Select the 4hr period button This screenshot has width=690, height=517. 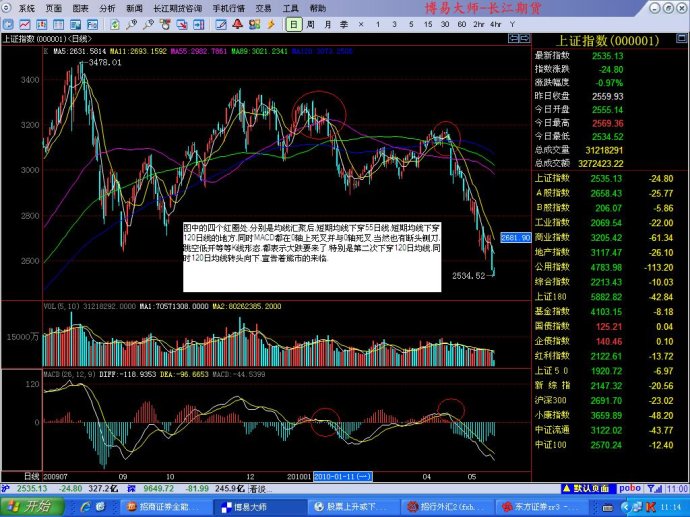click(495, 24)
